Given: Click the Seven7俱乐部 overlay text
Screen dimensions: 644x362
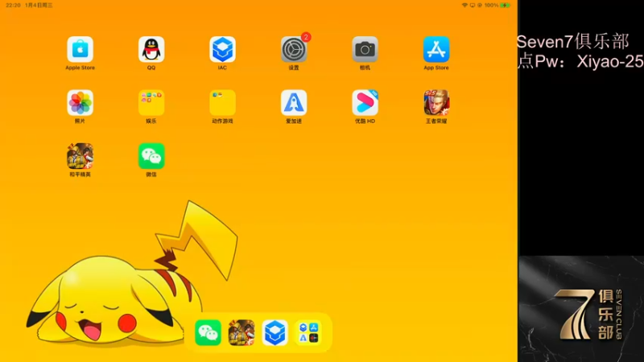Looking at the screenshot, I should (x=572, y=42).
